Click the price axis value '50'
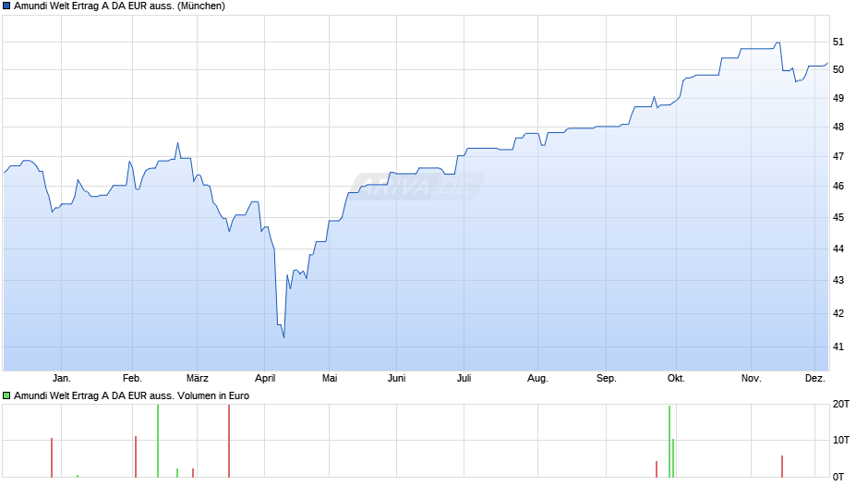 838,70
